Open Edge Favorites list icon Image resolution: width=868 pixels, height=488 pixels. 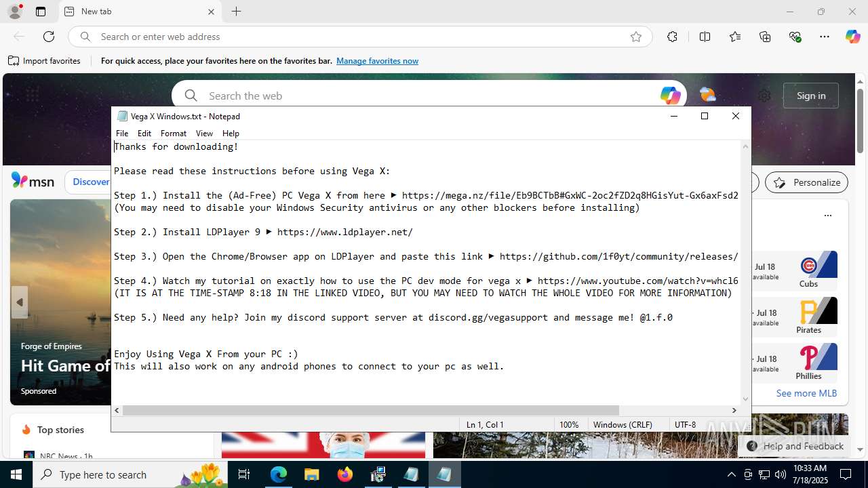(735, 37)
